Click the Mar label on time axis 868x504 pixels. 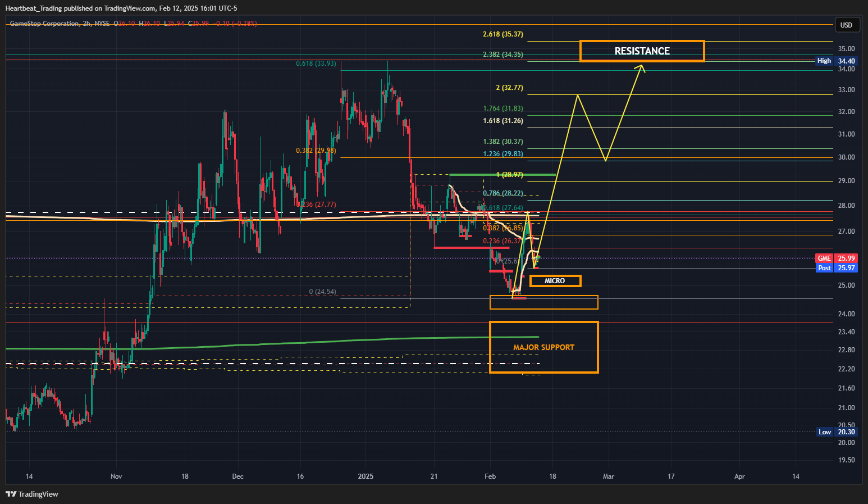click(x=609, y=476)
